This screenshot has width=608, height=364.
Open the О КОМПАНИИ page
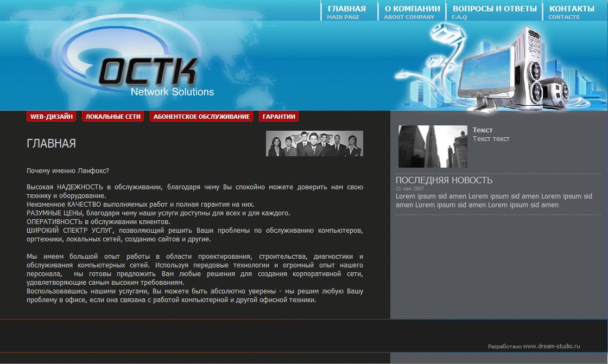click(x=413, y=9)
